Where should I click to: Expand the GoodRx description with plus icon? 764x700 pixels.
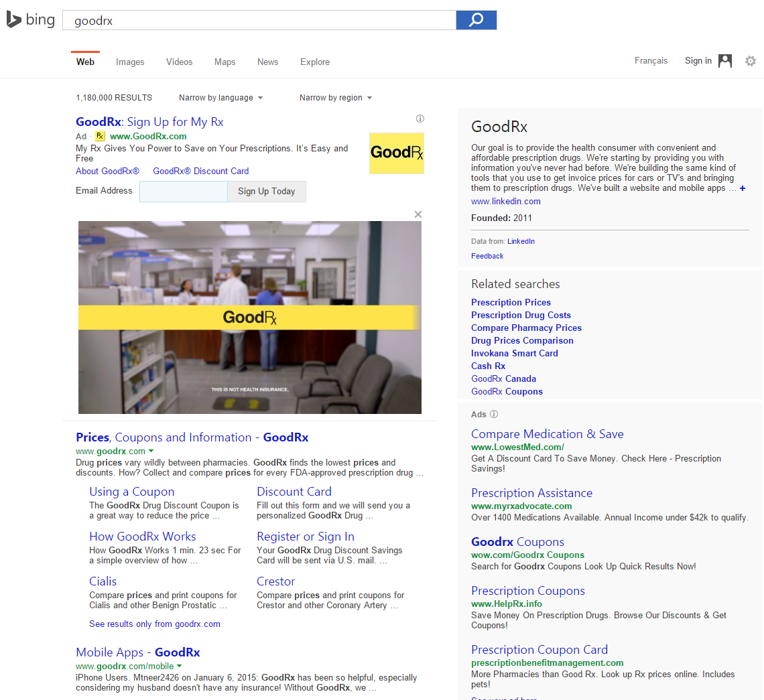[743, 188]
